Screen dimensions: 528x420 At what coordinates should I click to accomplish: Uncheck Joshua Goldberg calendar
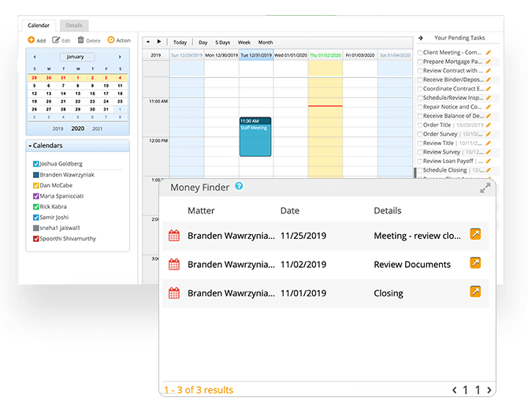(36, 164)
